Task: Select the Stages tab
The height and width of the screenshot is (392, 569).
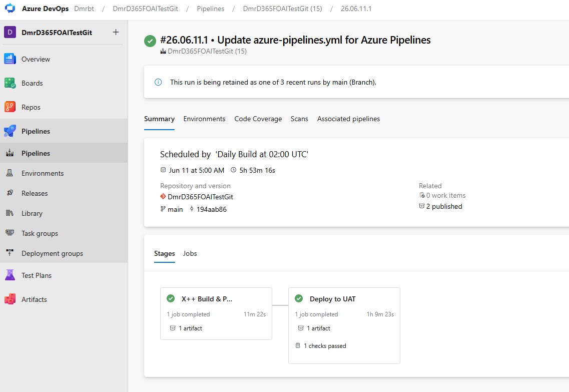Action: [x=164, y=253]
